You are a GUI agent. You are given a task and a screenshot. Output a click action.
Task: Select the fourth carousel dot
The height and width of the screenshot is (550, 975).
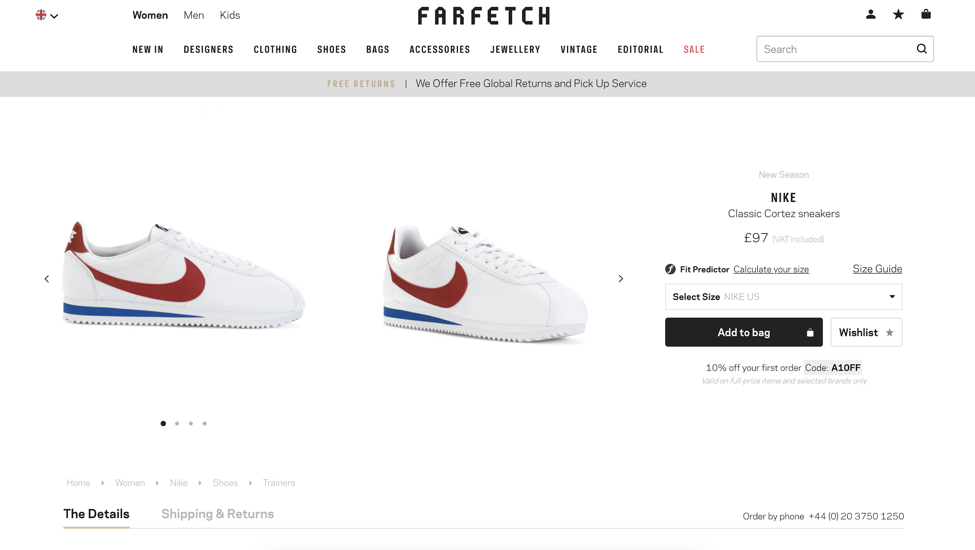(205, 424)
